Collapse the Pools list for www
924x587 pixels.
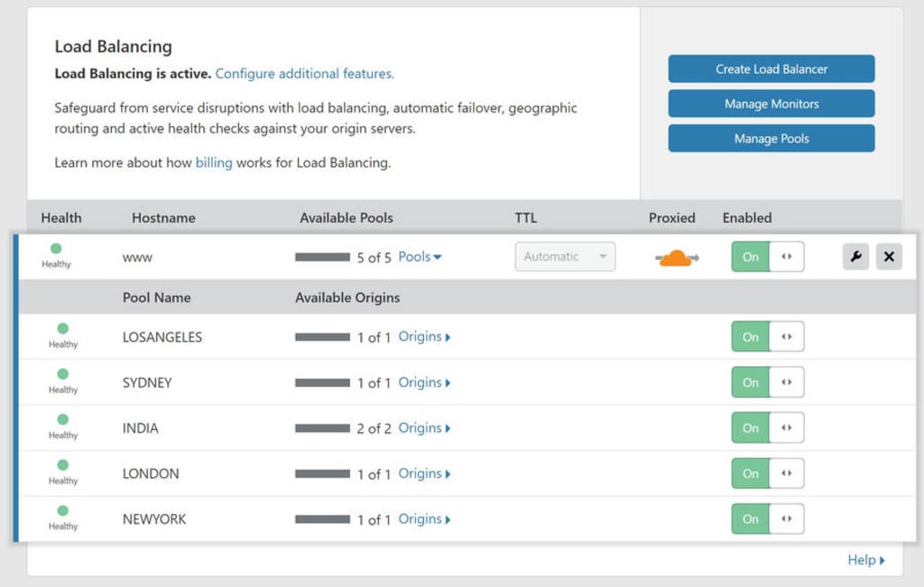(x=420, y=257)
